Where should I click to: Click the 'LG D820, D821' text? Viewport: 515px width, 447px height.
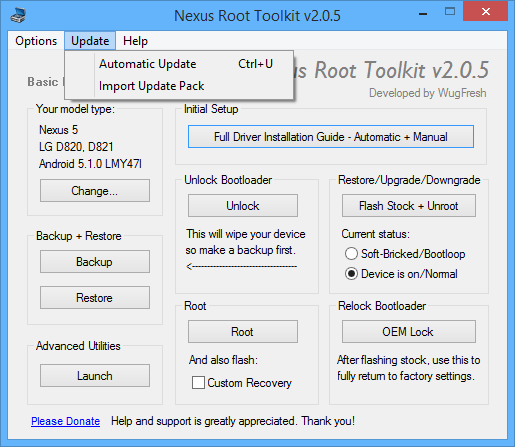(x=76, y=147)
